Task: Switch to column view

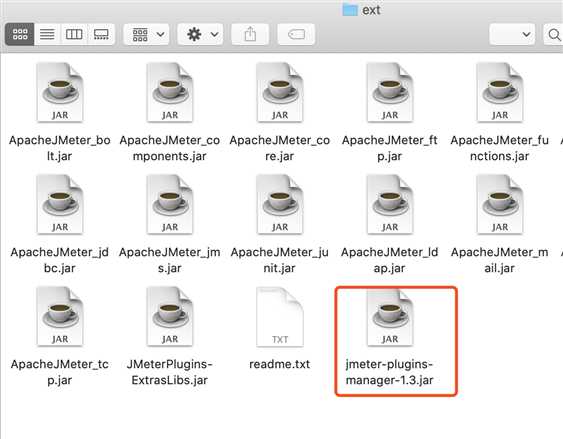Action: point(74,34)
